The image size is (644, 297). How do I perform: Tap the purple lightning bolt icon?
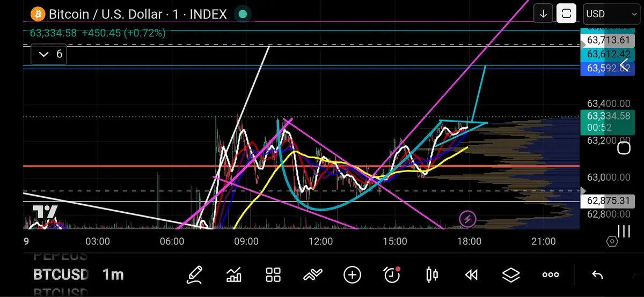click(x=468, y=219)
